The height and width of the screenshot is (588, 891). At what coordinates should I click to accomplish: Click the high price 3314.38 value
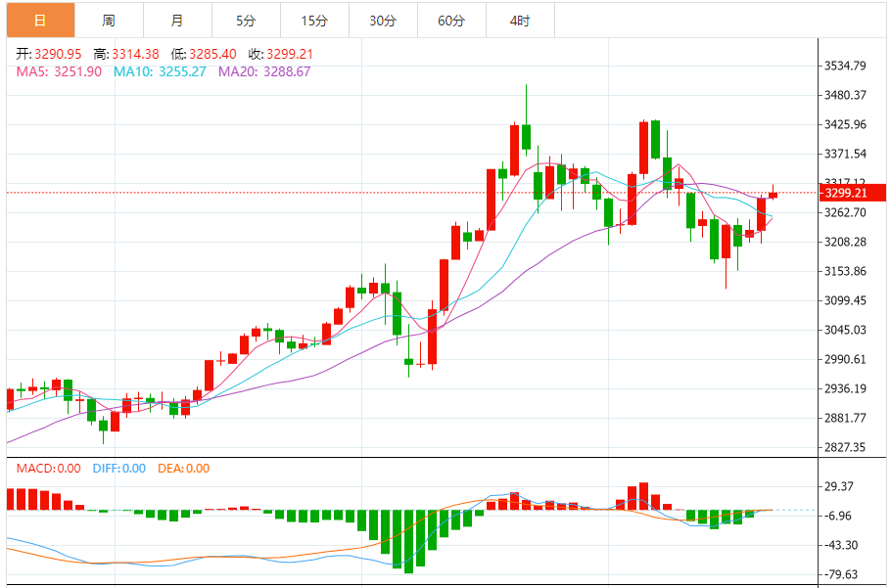tap(135, 54)
